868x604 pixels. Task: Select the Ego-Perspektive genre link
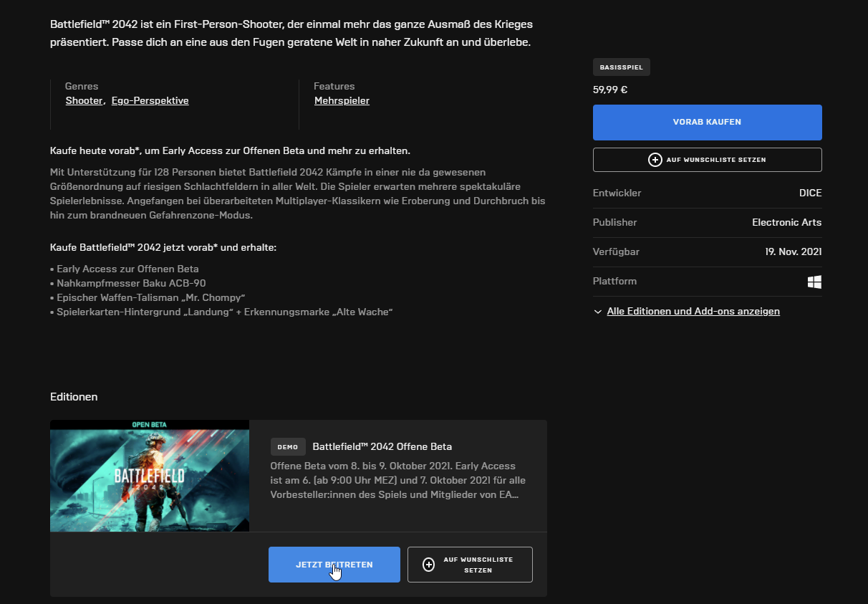150,101
